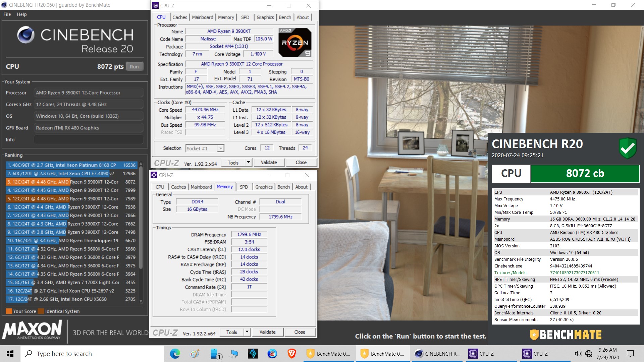
Task: Select the About tab in lower CPU-Z
Action: 301,187
